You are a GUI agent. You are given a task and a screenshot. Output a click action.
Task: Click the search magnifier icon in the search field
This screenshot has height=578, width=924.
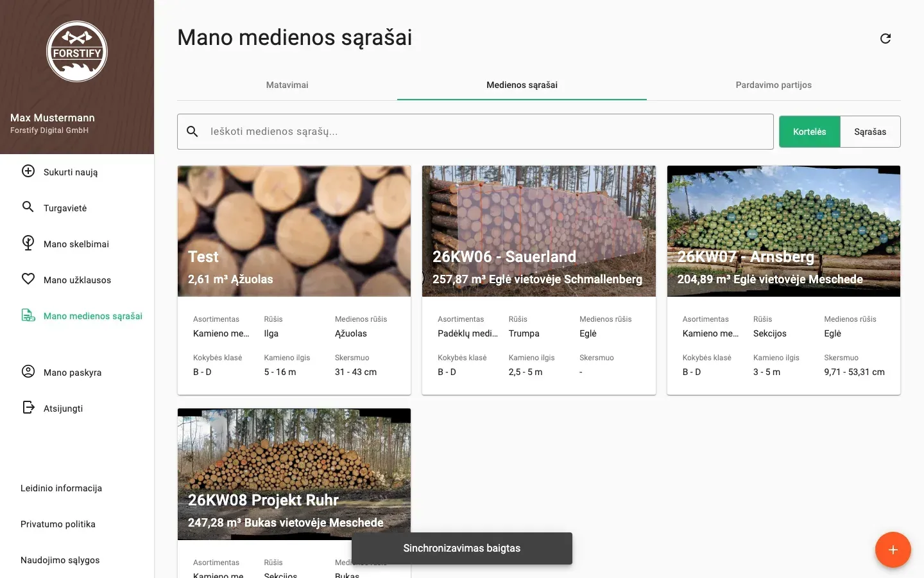click(192, 131)
